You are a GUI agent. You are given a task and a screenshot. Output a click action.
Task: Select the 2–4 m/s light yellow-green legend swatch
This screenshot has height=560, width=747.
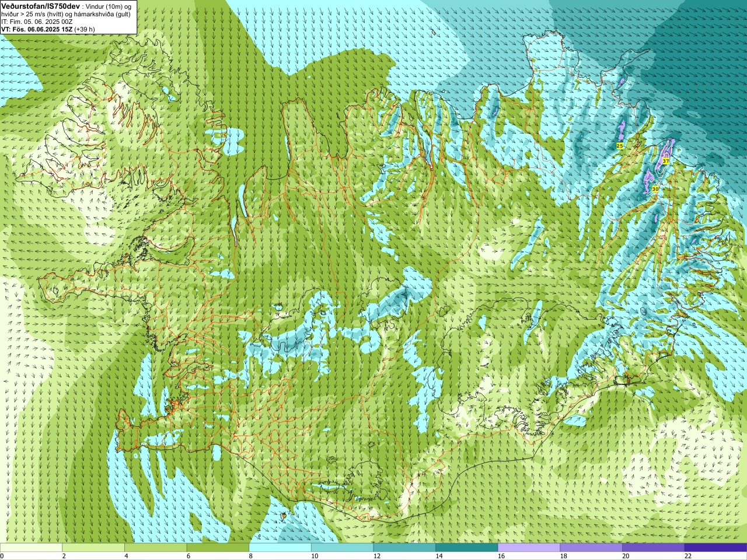[93, 547]
